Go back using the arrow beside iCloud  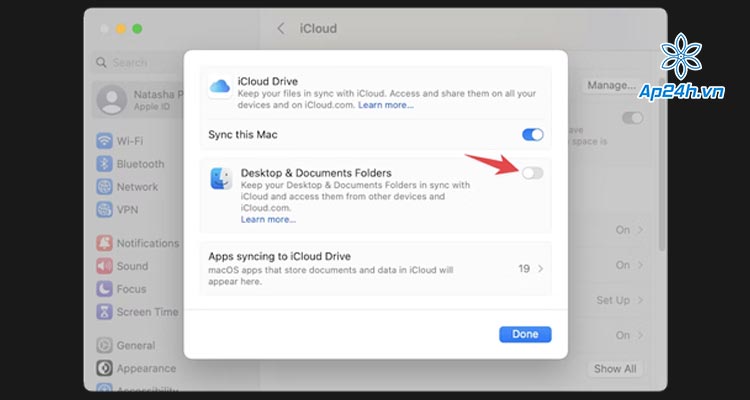tap(281, 29)
